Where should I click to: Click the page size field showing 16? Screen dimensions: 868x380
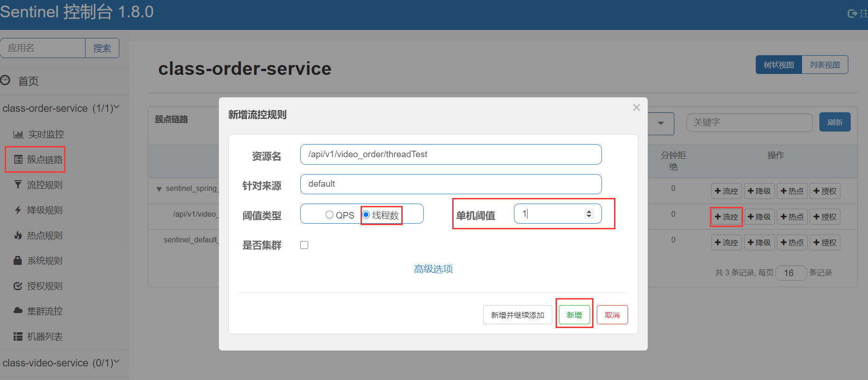pyautogui.click(x=791, y=273)
